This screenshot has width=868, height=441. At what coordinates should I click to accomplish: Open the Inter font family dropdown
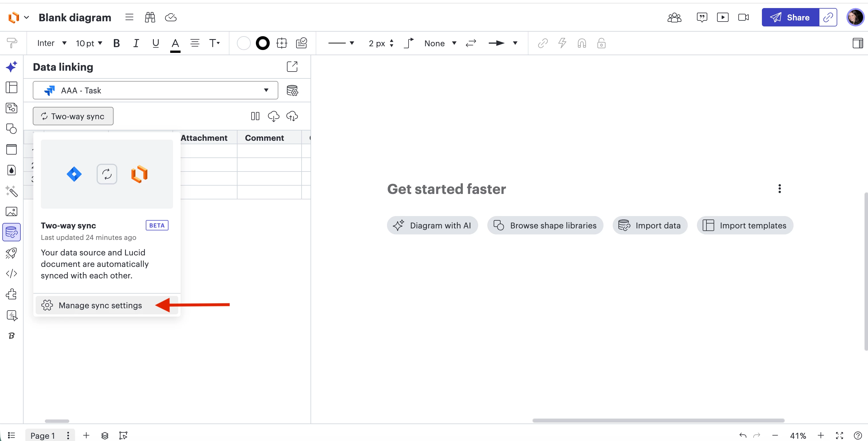pos(51,43)
